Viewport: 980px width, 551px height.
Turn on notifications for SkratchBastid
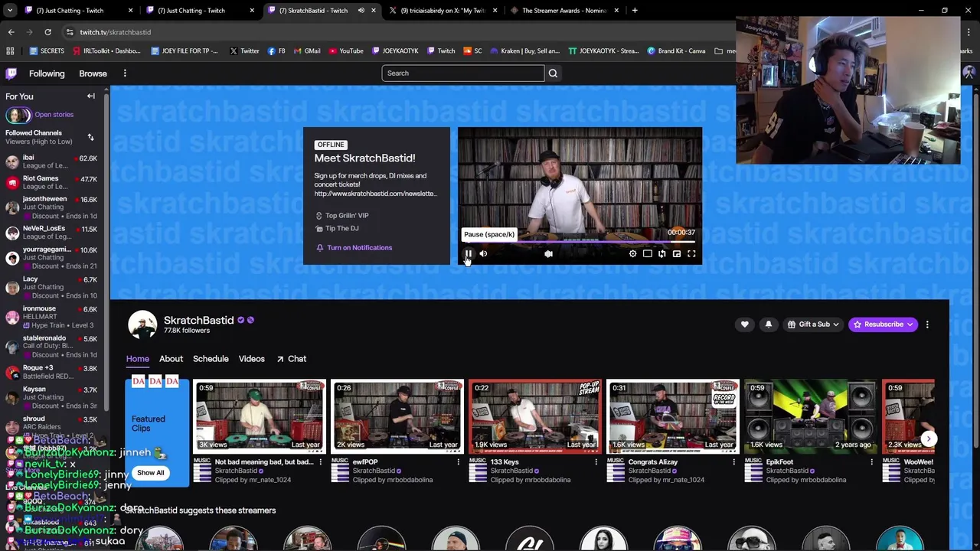pyautogui.click(x=354, y=248)
